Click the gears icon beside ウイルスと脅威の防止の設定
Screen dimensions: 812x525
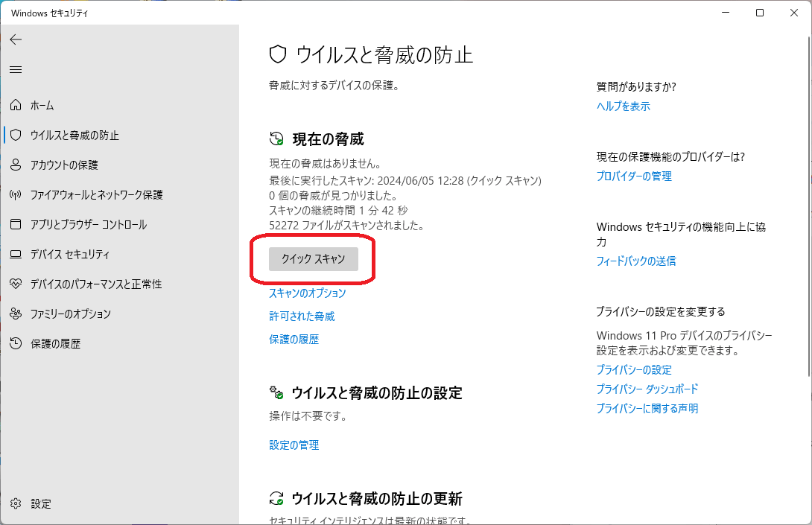[x=276, y=392]
